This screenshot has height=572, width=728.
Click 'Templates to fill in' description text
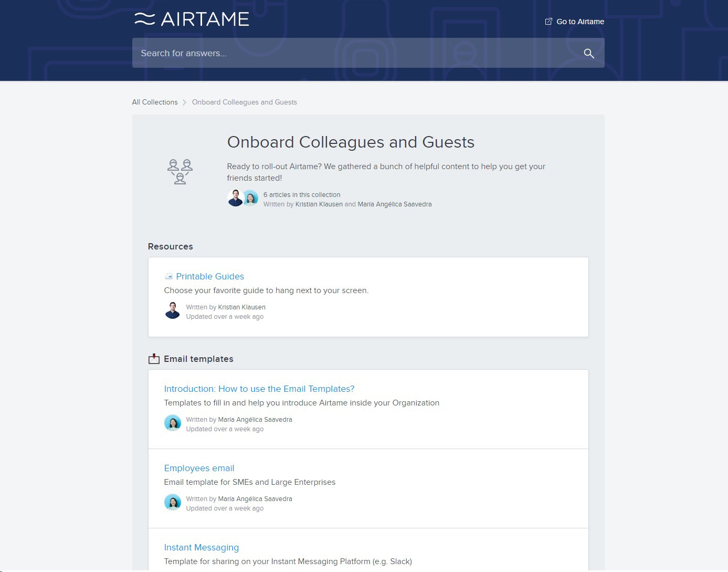click(x=302, y=403)
